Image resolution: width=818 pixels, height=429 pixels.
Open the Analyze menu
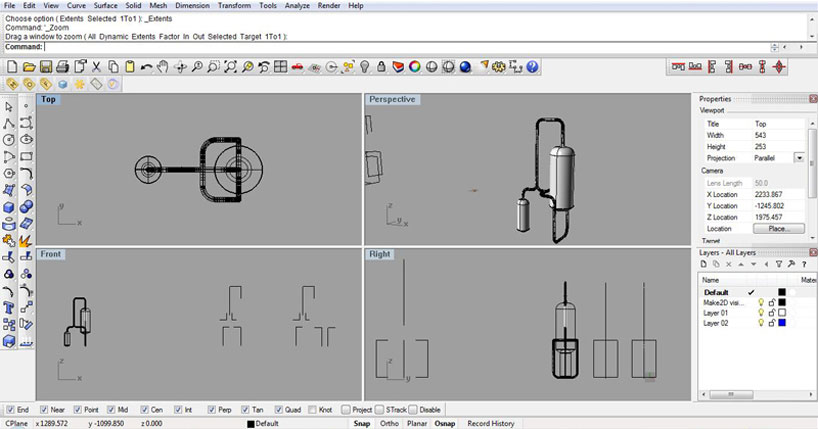[296, 6]
